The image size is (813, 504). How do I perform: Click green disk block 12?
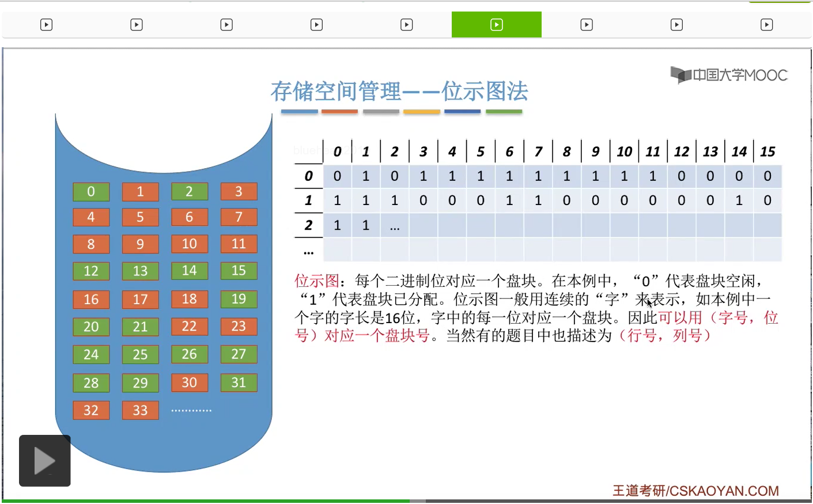(91, 271)
